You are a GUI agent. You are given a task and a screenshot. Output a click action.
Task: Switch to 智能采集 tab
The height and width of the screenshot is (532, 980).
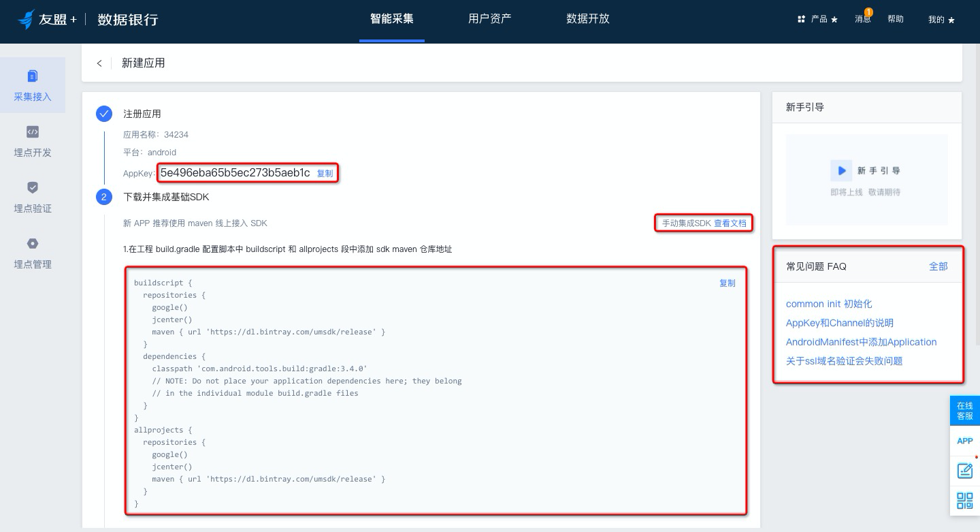click(392, 19)
